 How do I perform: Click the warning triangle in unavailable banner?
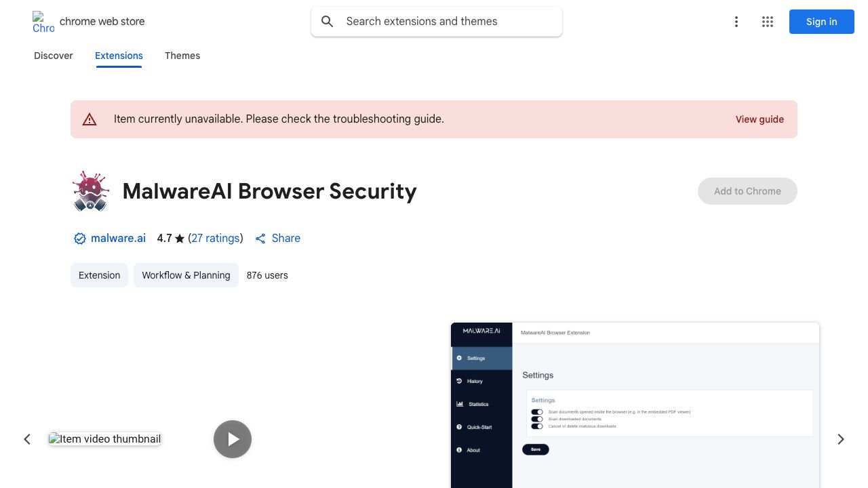[x=90, y=119]
